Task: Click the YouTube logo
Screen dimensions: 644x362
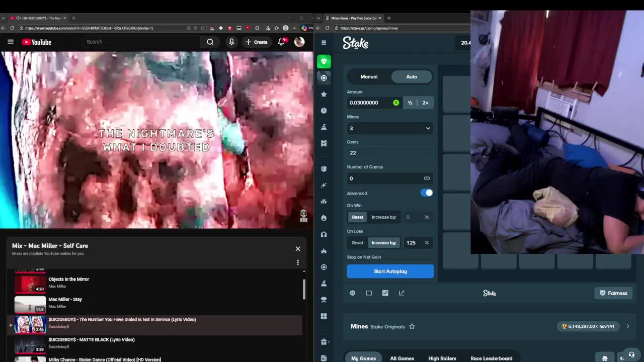Action: pos(37,42)
